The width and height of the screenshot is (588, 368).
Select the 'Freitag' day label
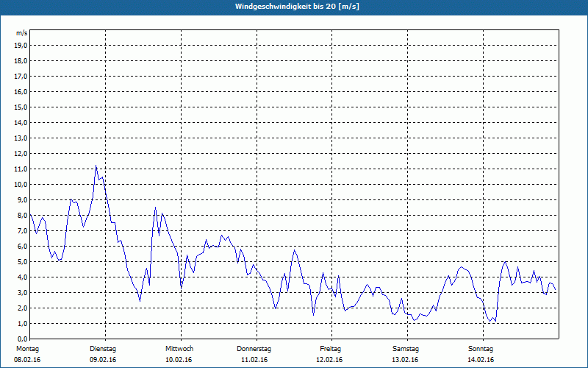coord(330,349)
